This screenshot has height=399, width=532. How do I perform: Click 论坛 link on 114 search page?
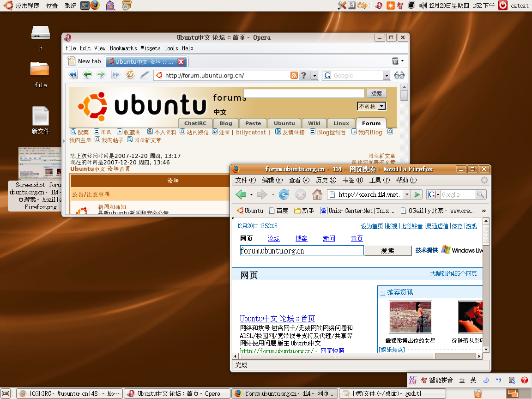click(273, 238)
